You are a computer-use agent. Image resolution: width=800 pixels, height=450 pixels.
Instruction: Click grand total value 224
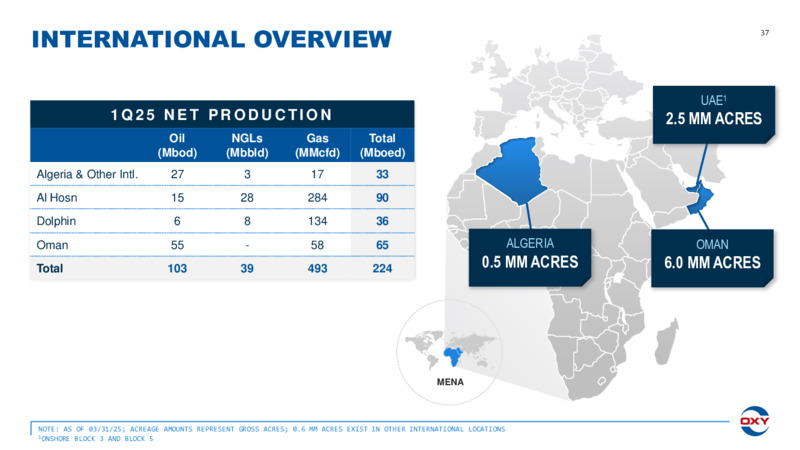382,268
